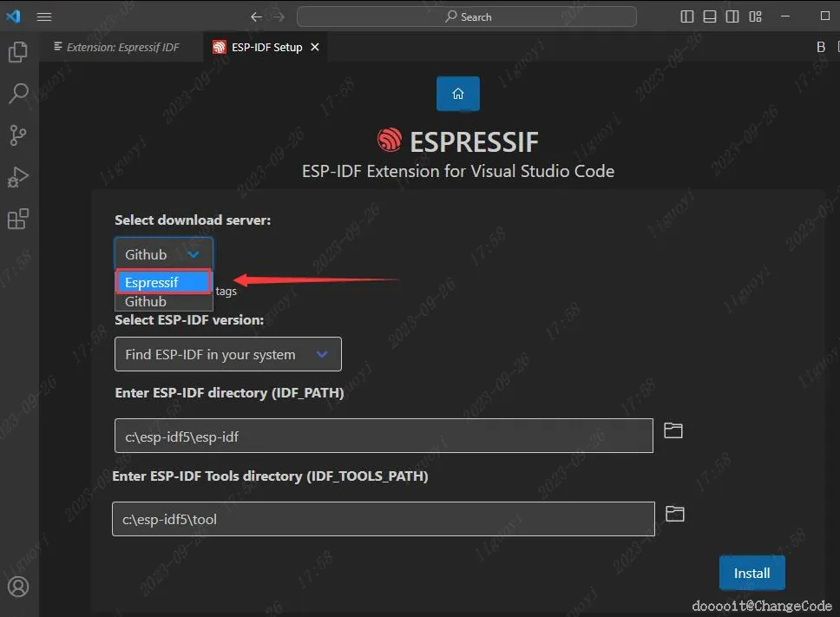Toggle the secondary side bar layout icon
The height and width of the screenshot is (617, 840).
[732, 16]
